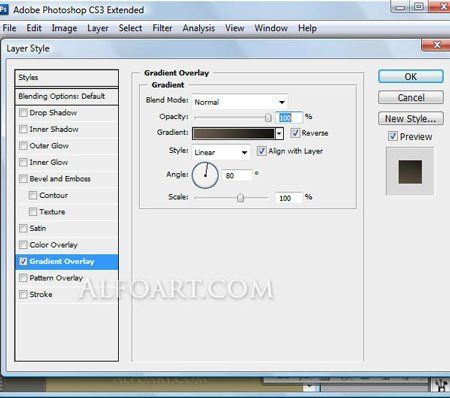Open the Select menu

point(130,28)
